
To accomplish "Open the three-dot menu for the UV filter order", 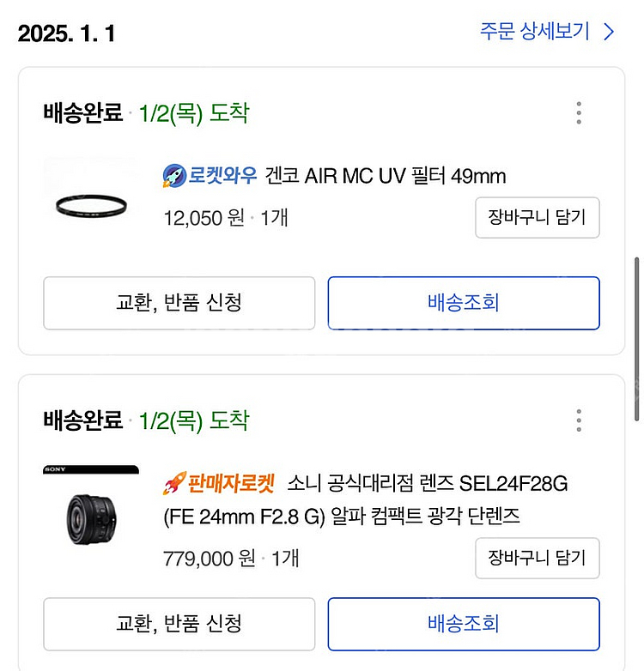I will coord(579,113).
